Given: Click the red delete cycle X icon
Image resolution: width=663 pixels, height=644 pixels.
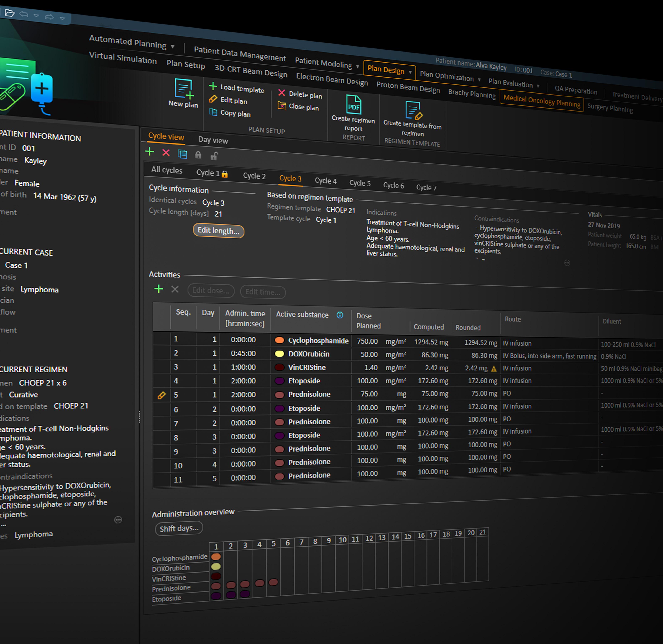Looking at the screenshot, I should point(166,153).
